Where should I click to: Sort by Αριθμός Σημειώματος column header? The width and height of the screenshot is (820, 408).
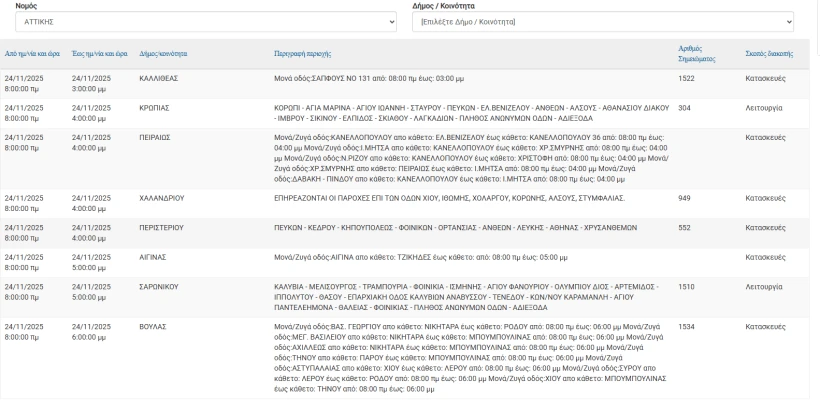point(697,54)
